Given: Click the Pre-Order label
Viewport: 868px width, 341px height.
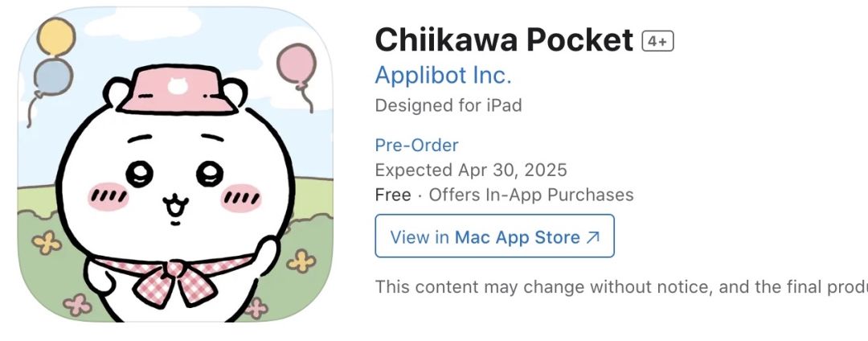Looking at the screenshot, I should (416, 146).
